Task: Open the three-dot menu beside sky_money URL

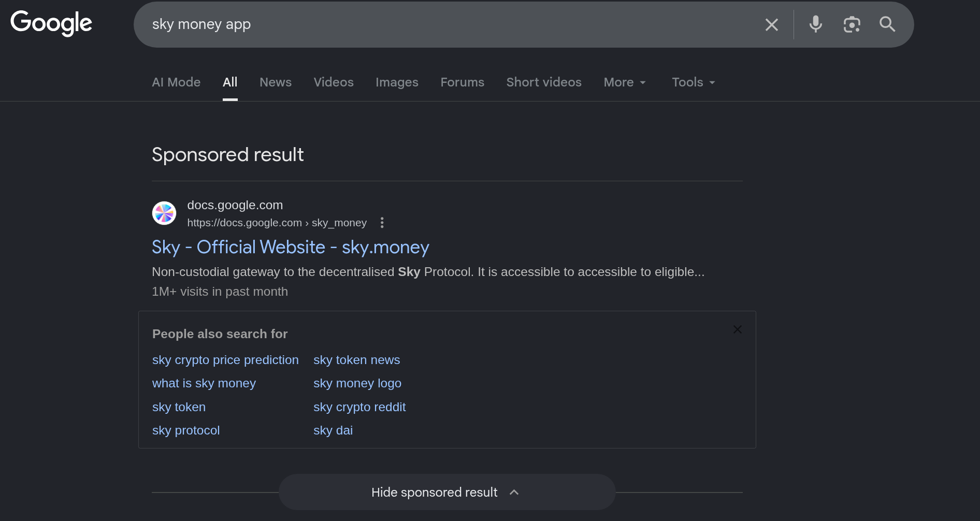Action: 382,223
